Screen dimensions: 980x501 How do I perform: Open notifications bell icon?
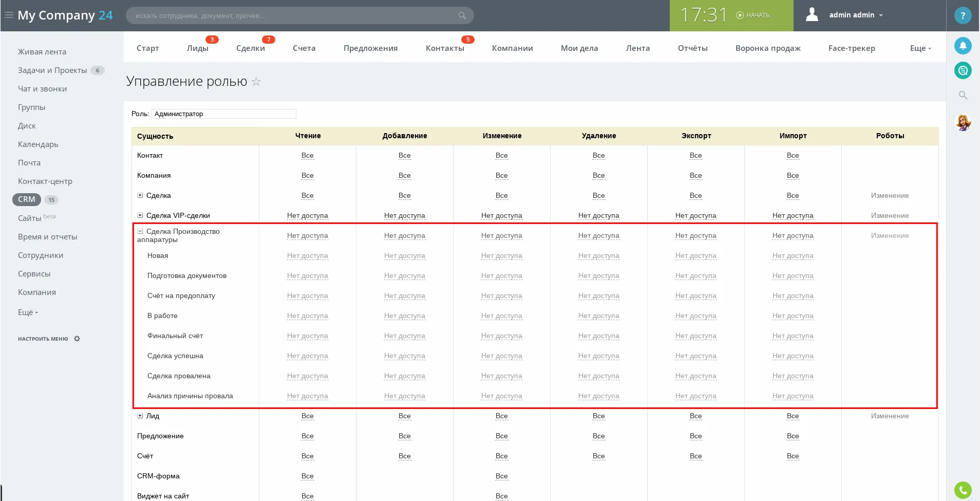(x=963, y=46)
